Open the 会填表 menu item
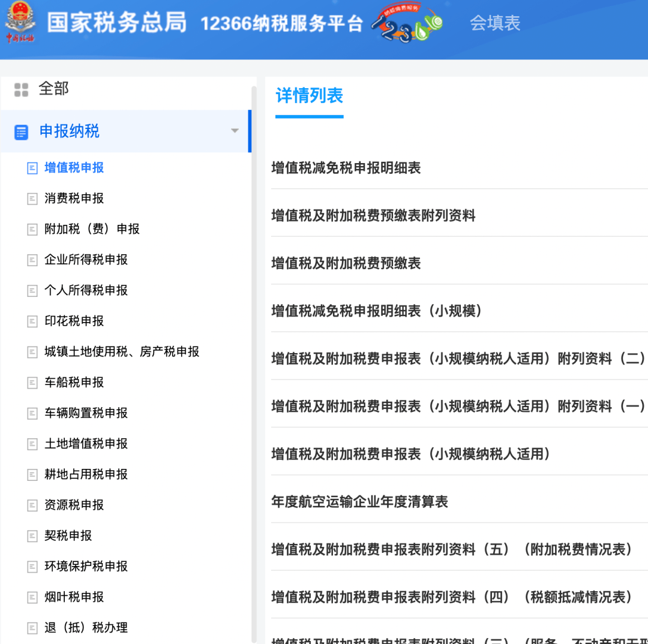 494,23
